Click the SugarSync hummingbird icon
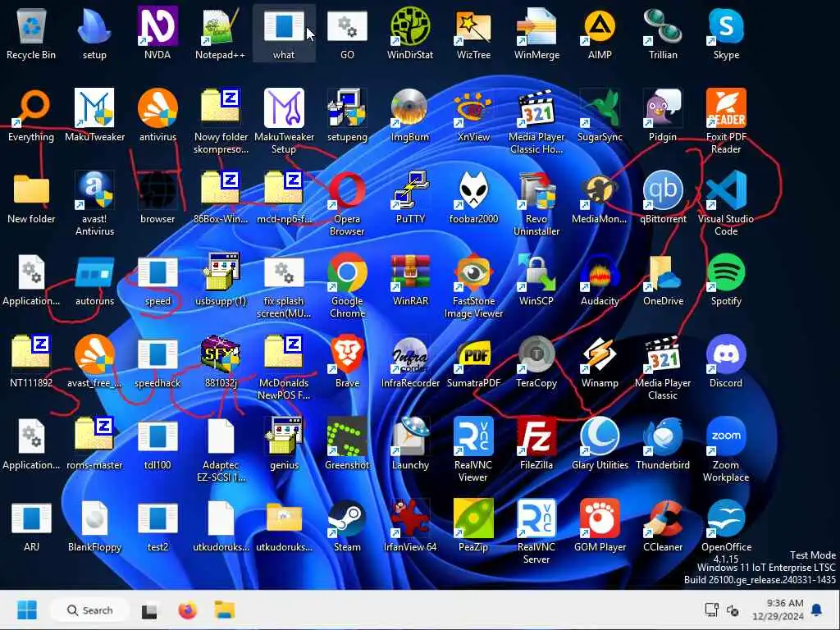840x630 pixels. pyautogui.click(x=600, y=109)
